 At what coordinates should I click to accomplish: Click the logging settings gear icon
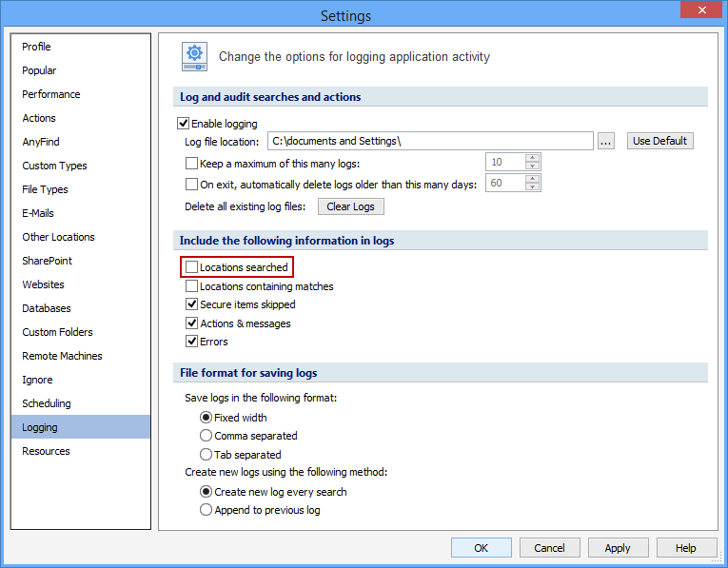pyautogui.click(x=195, y=57)
